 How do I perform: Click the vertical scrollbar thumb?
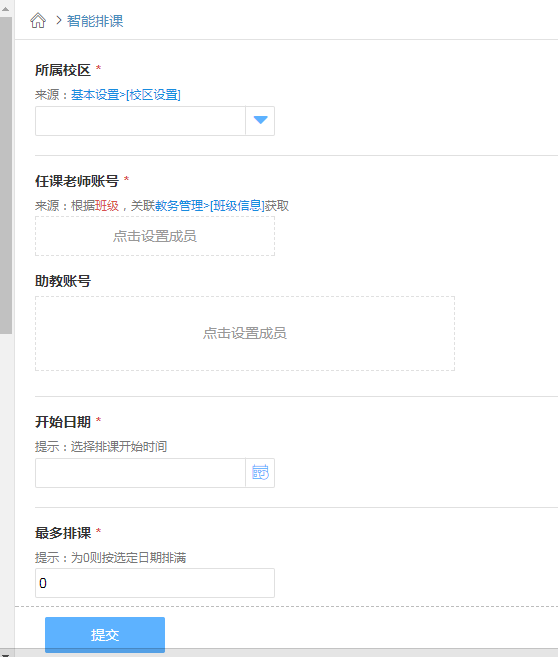(6, 175)
